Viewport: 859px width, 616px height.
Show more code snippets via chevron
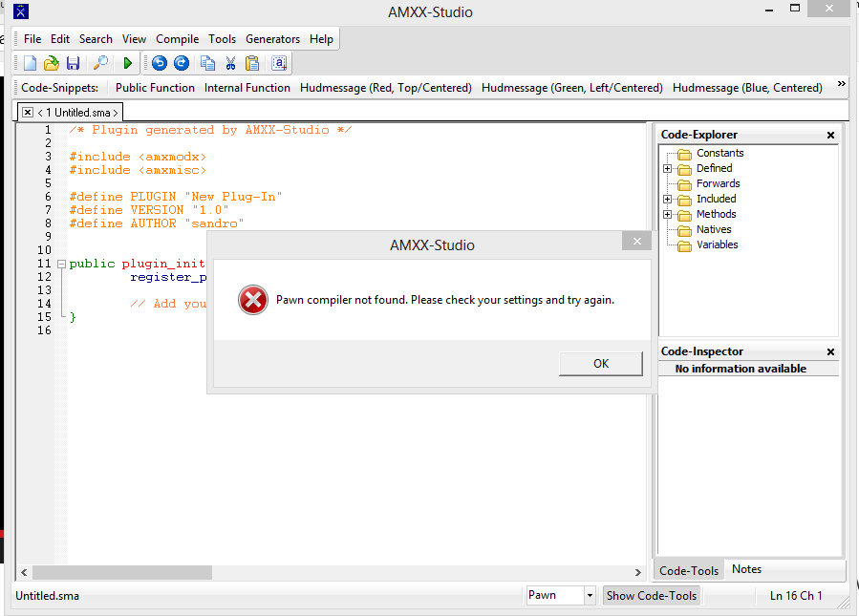(842, 84)
